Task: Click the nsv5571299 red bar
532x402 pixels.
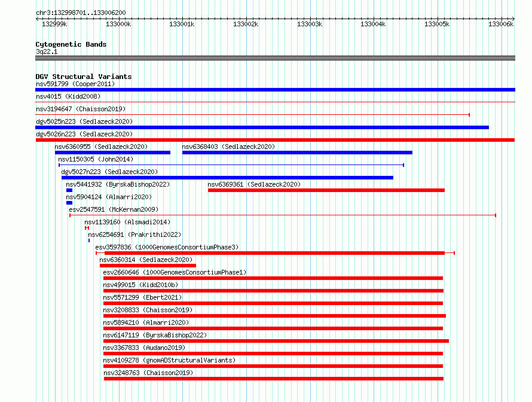Action: tap(273, 303)
